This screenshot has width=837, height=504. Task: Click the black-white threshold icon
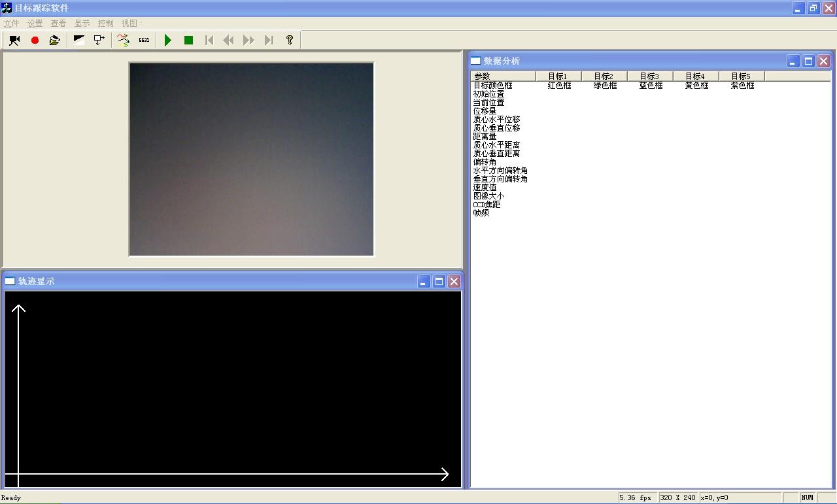79,40
